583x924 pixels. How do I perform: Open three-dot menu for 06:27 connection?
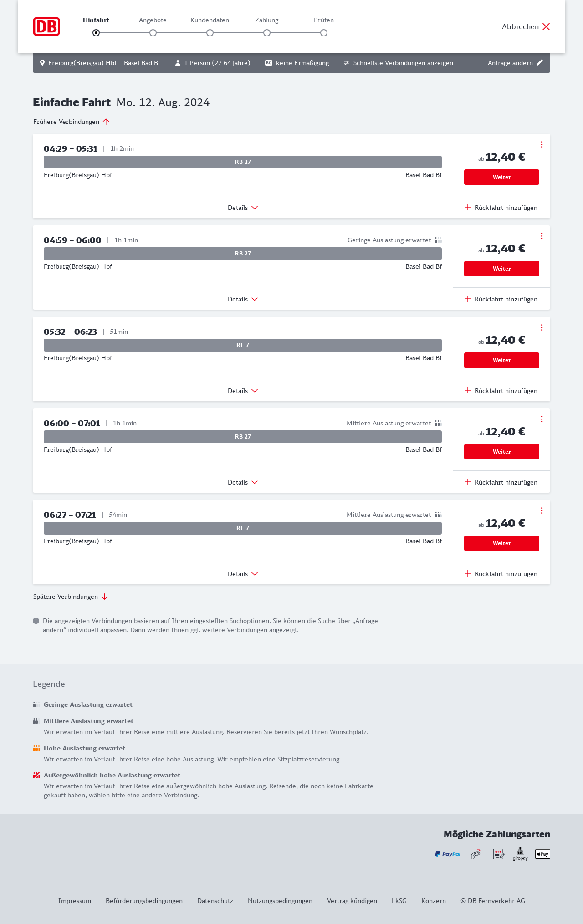click(x=542, y=510)
